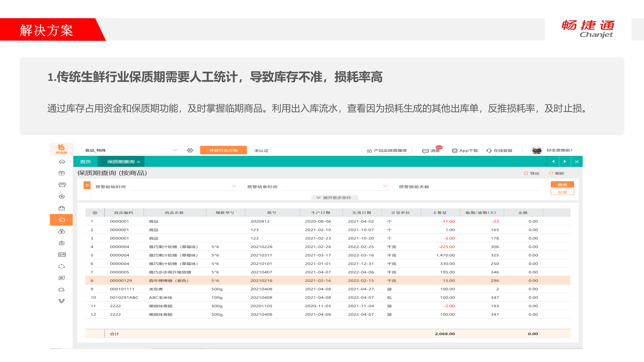Click the clipboard report sidebar icon
Image resolution: width=644 pixels, height=362 pixels.
click(x=62, y=243)
